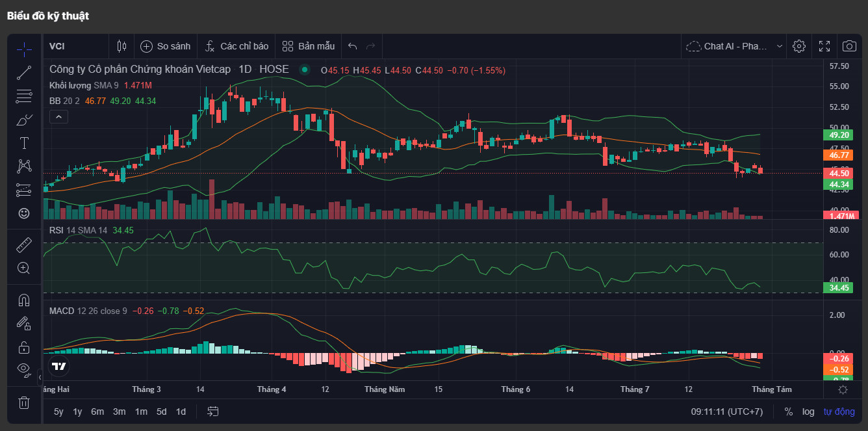This screenshot has width=868, height=431.
Task: Select the 3m time range
Action: pos(119,411)
